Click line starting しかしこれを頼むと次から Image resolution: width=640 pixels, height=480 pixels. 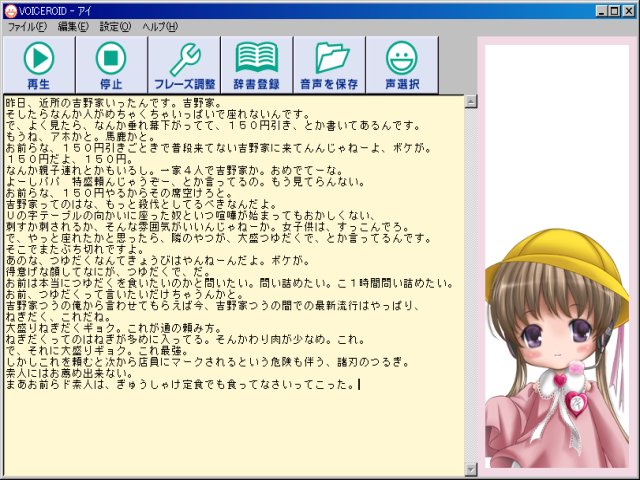(x=207, y=362)
